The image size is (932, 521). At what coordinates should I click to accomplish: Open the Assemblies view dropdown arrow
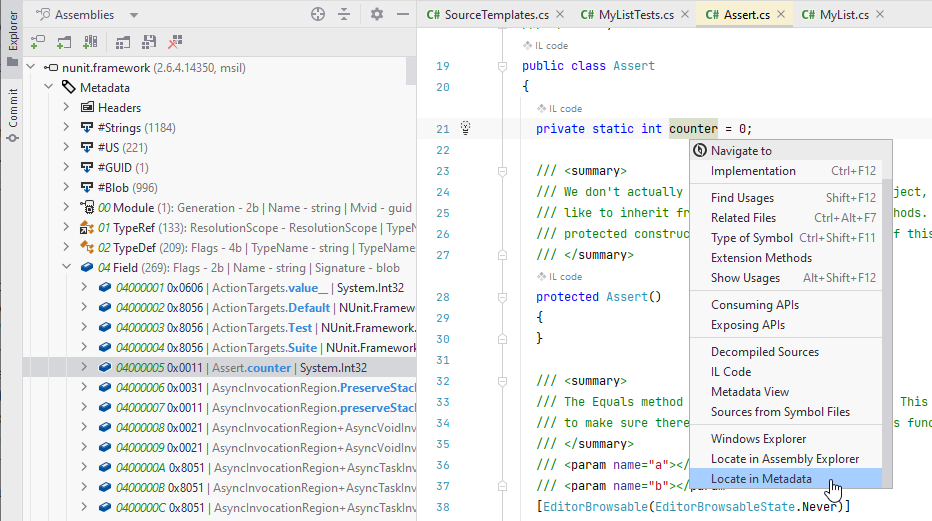(x=134, y=15)
